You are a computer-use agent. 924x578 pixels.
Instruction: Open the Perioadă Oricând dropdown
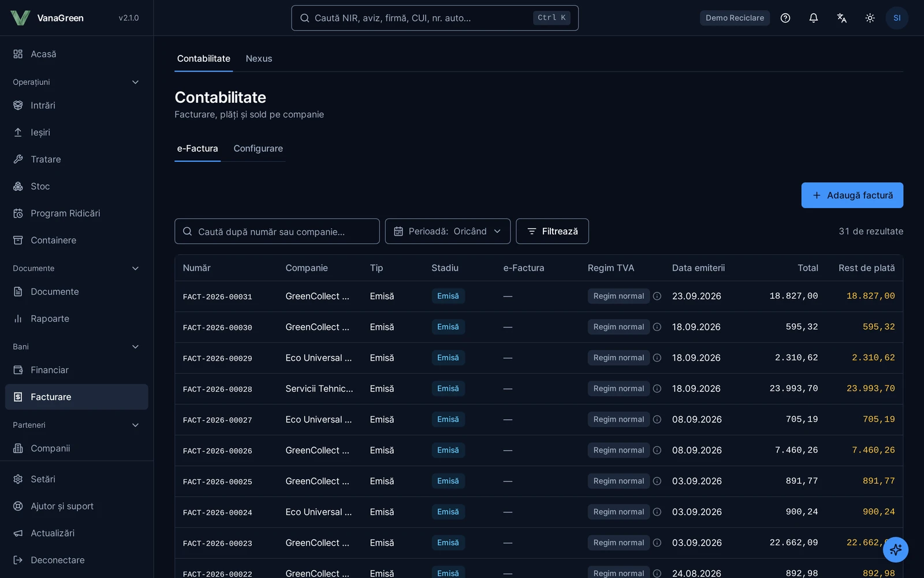448,231
